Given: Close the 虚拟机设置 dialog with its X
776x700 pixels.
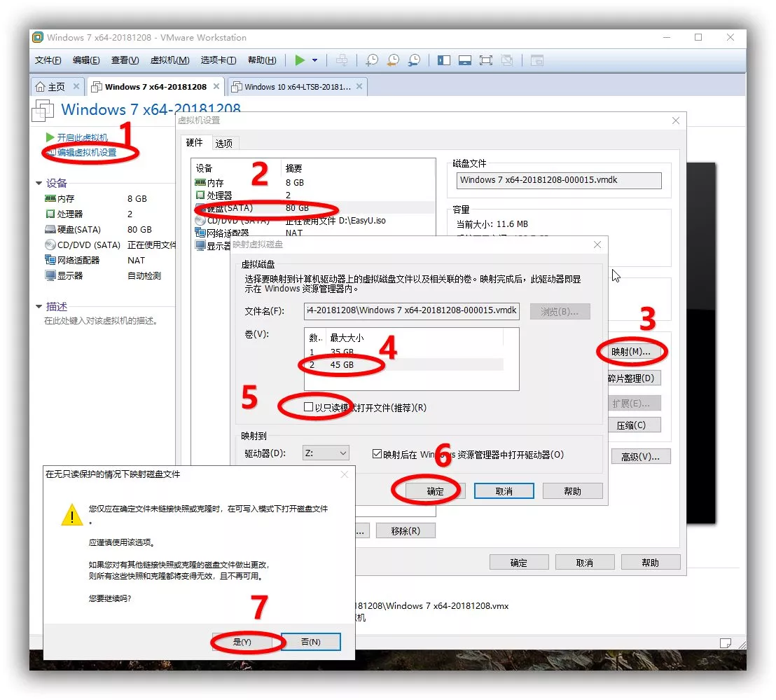Looking at the screenshot, I should coord(676,121).
